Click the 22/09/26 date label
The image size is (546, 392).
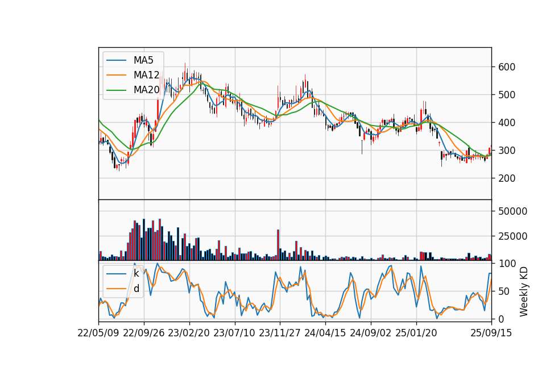point(144,333)
